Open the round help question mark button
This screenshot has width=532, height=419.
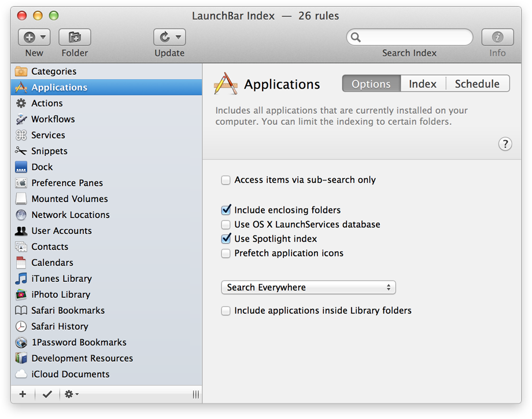point(505,144)
